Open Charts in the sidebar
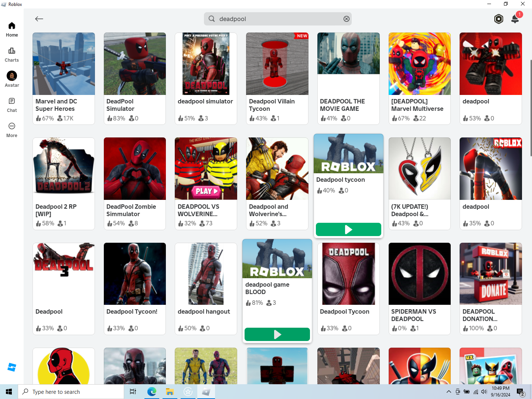Viewport: 532px width, 399px height. coord(12,55)
